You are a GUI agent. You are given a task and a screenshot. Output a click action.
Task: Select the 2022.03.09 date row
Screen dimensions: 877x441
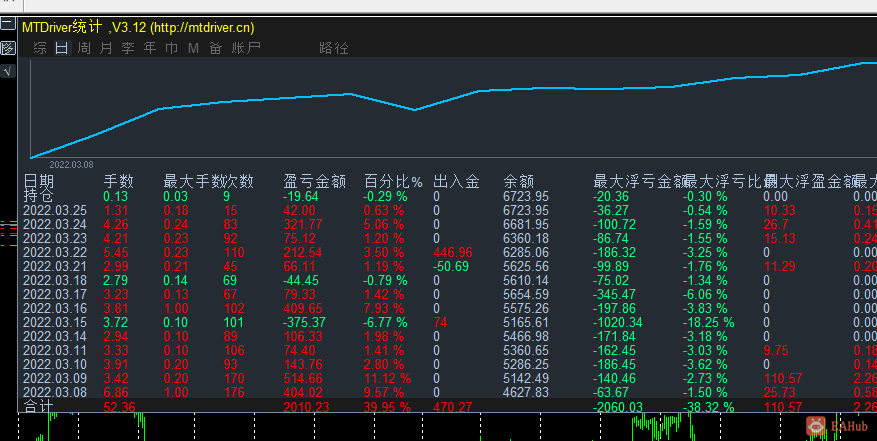[55, 378]
